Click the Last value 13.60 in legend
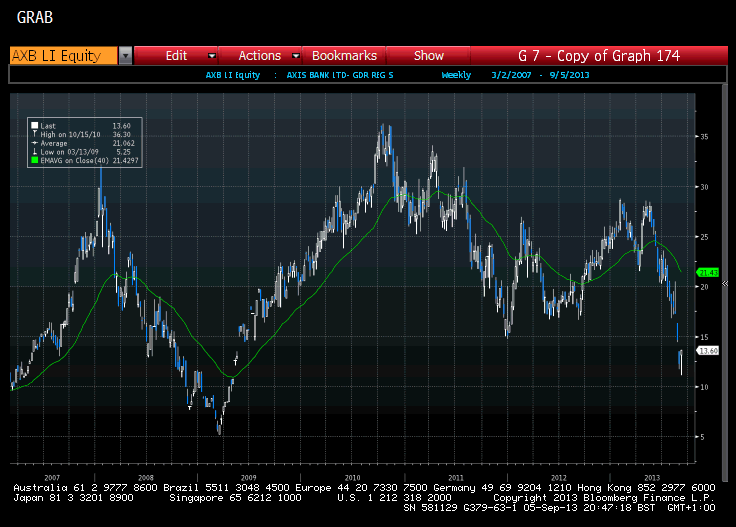The height and width of the screenshot is (527, 736). click(x=122, y=126)
